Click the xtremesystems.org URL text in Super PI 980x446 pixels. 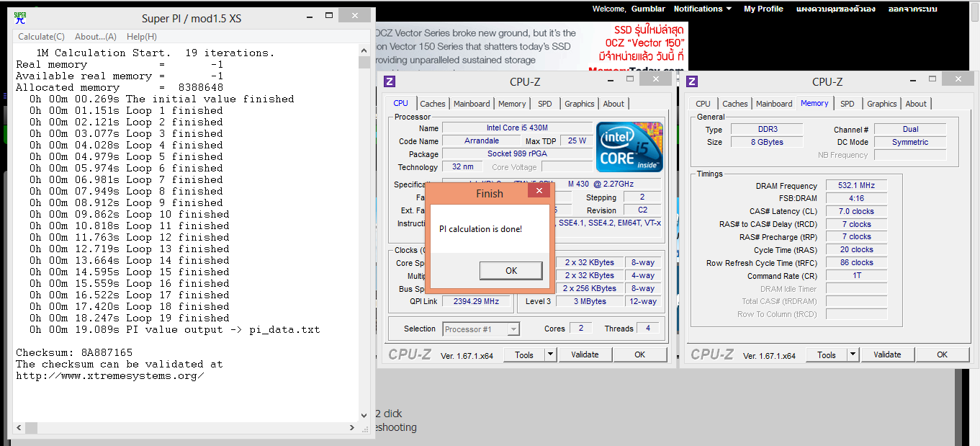coord(109,375)
